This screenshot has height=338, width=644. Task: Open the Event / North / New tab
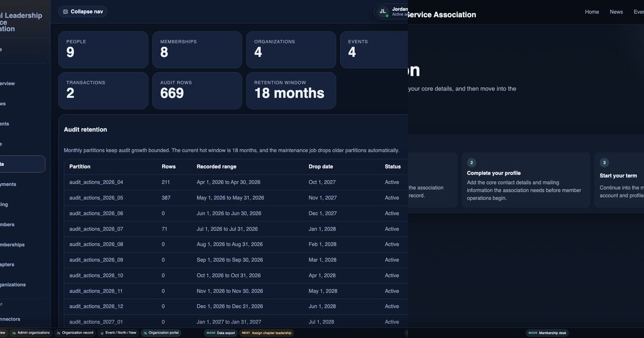click(x=118, y=333)
